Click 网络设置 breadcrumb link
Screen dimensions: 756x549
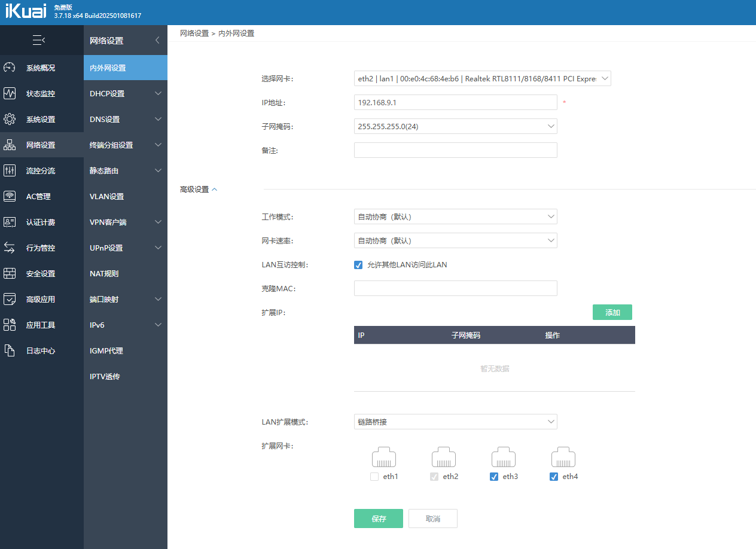point(194,33)
